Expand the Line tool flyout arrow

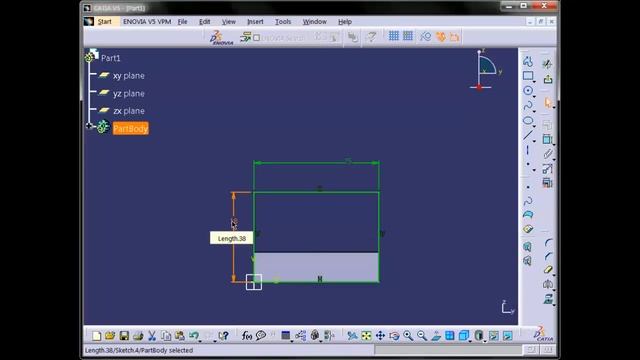pyautogui.click(x=534, y=141)
